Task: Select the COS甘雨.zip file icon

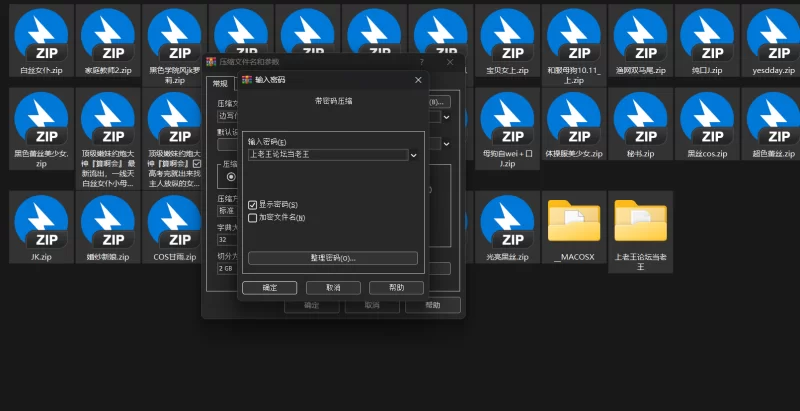Action: pyautogui.click(x=174, y=222)
